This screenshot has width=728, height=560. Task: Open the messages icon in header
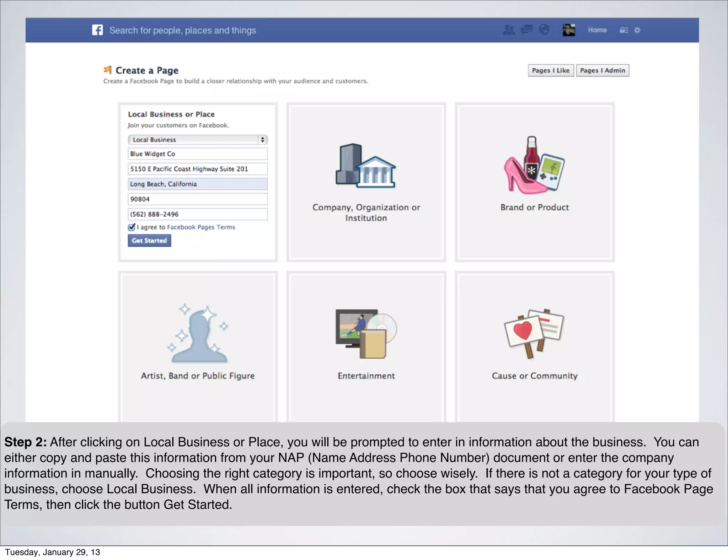coord(526,30)
